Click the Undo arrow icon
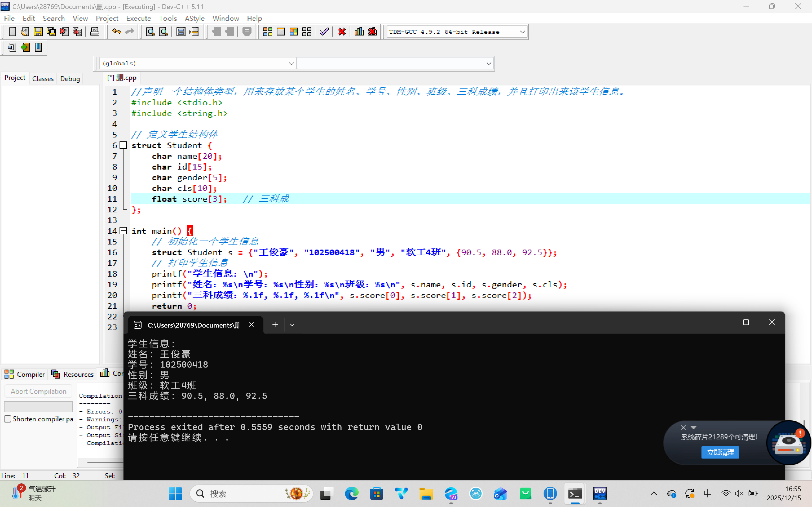Viewport: 812px width, 507px height. [116, 32]
